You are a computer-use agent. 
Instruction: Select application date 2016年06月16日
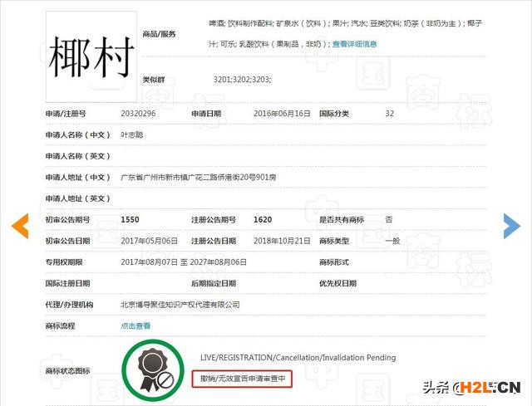tap(282, 114)
